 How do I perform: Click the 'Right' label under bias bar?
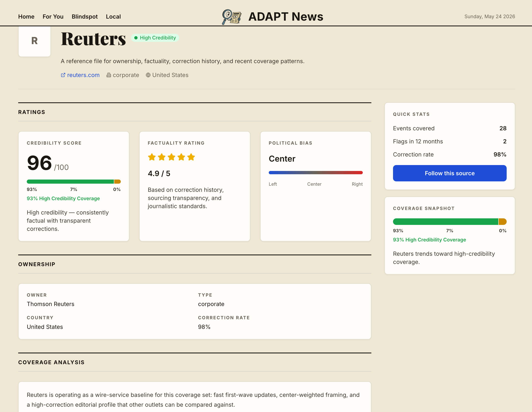tap(357, 184)
